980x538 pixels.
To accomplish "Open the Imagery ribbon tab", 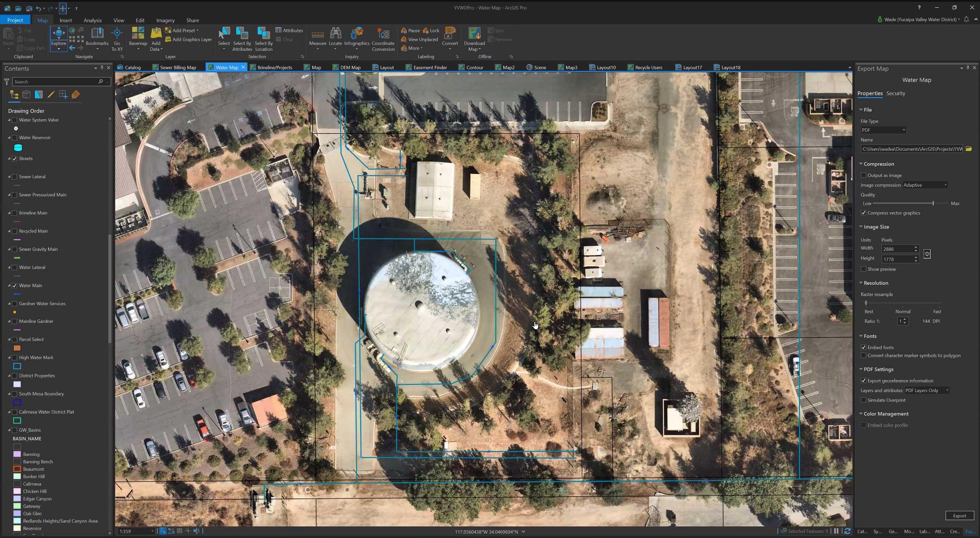I will 165,20.
